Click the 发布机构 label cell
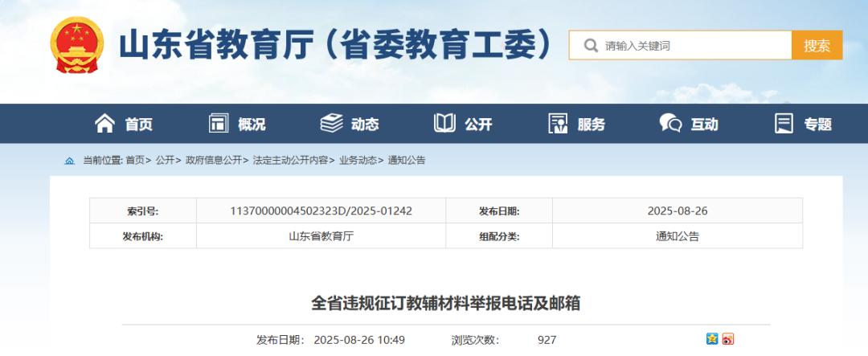This screenshot has height=356, width=868. pyautogui.click(x=143, y=235)
